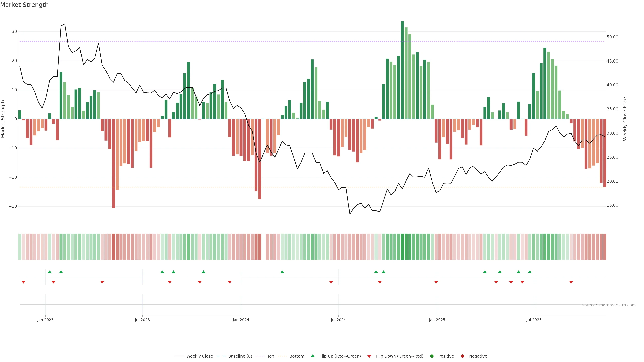Click the leftmost green flip-up triangle marker
This screenshot has width=644, height=362.
pyautogui.click(x=49, y=272)
